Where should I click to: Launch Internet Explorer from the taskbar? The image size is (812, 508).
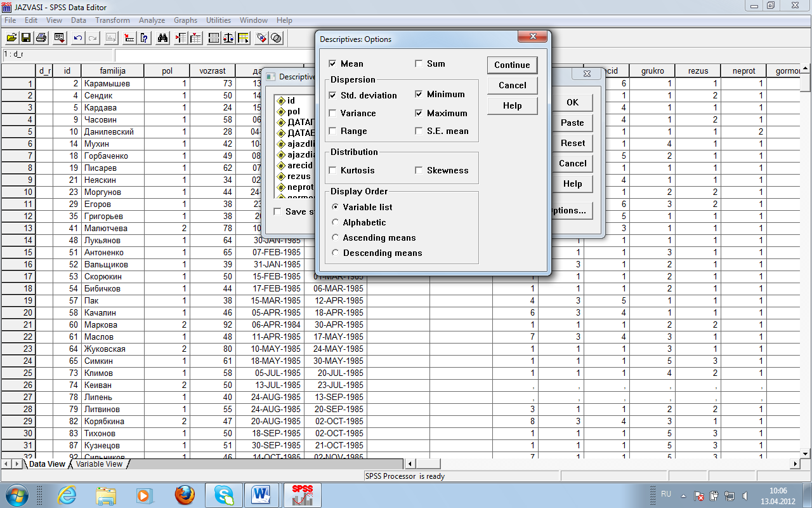[x=67, y=494]
